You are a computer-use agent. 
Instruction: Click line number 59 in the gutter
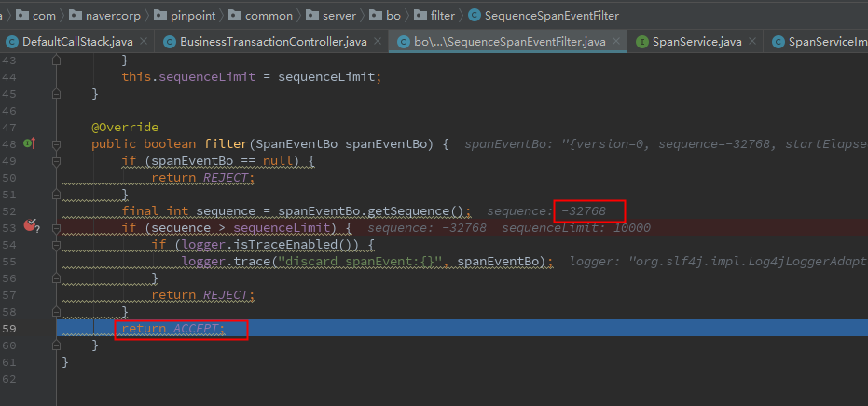click(9, 329)
